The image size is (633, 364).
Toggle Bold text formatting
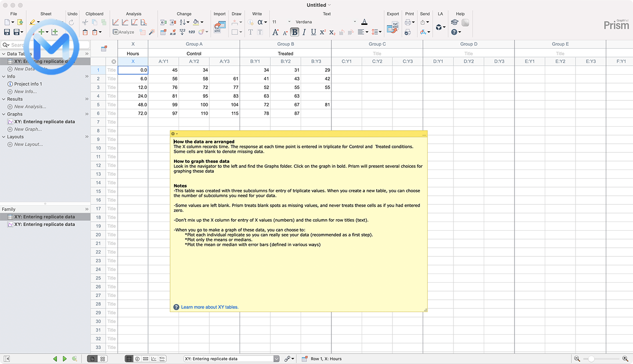coord(295,32)
